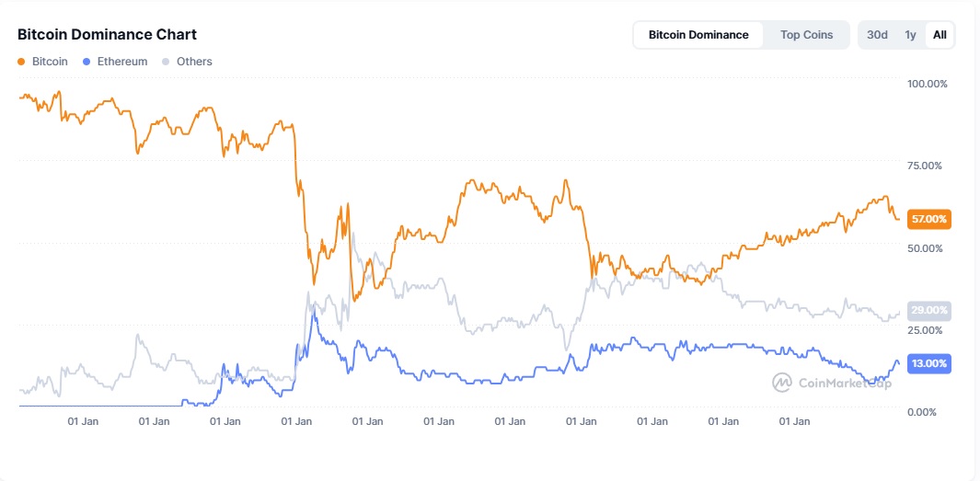Hide the Ethereum series via legend label

(122, 62)
